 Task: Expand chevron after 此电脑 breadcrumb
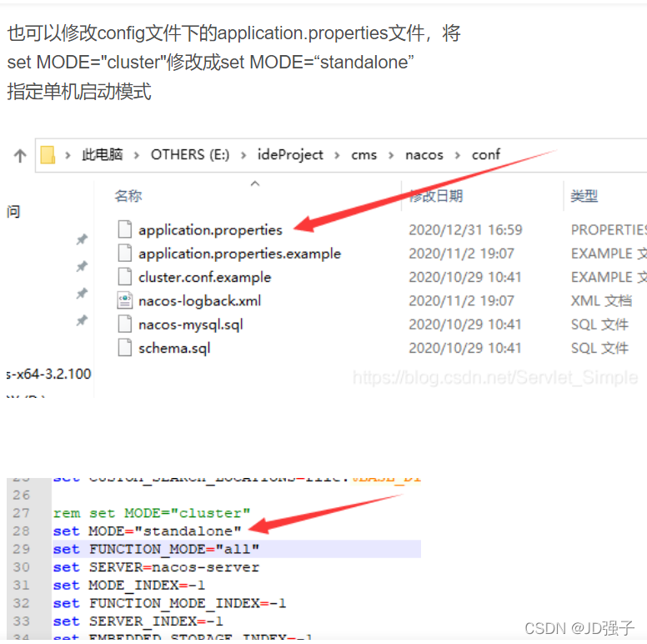[137, 156]
